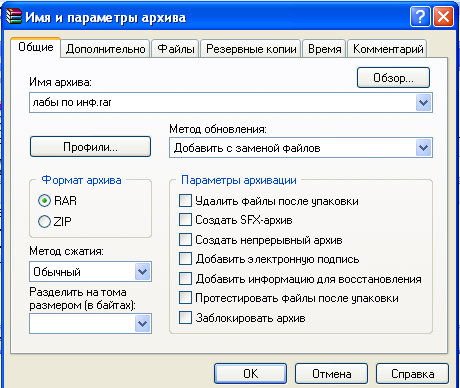Enable Добавить электронную подпись option
This screenshot has width=460, height=388.
click(185, 259)
